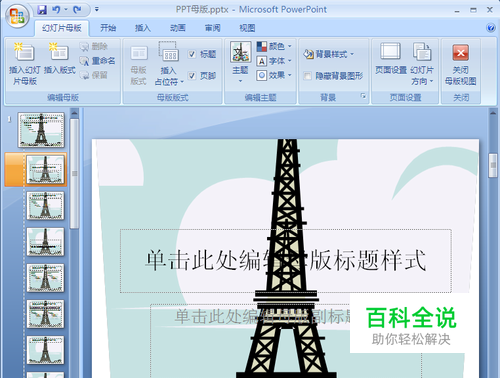Open the 字体 theme fonts dropdown
Viewport: 500px width, 378px height.
(x=274, y=61)
